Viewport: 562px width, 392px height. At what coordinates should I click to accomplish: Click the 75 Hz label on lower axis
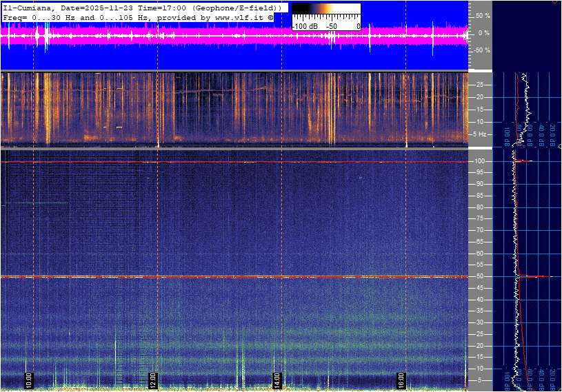tap(479, 218)
